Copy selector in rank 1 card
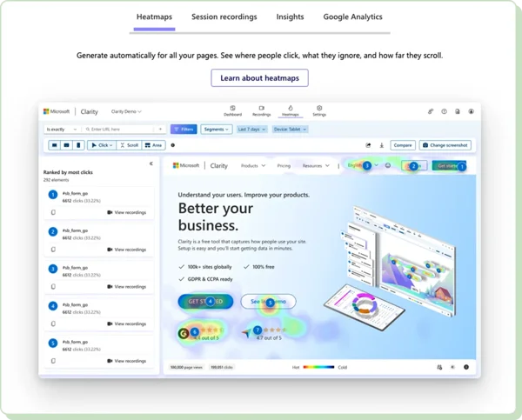The height and width of the screenshot is (420, 522). [53, 212]
